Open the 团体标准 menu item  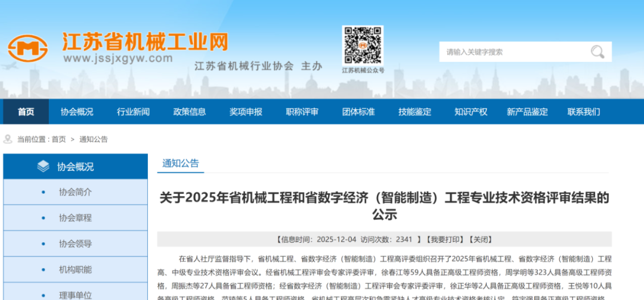click(358, 112)
